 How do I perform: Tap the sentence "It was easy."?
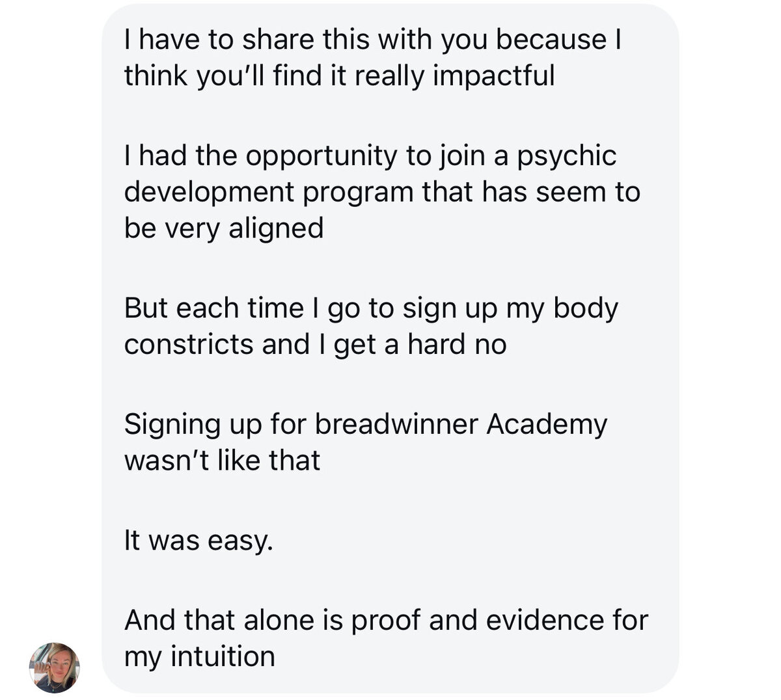point(198,541)
